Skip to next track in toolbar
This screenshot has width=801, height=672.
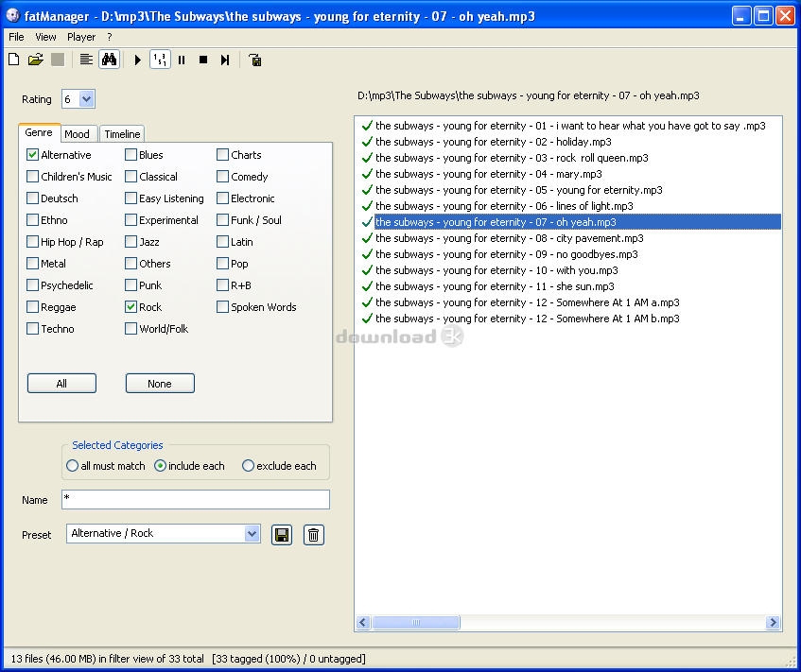pos(225,60)
